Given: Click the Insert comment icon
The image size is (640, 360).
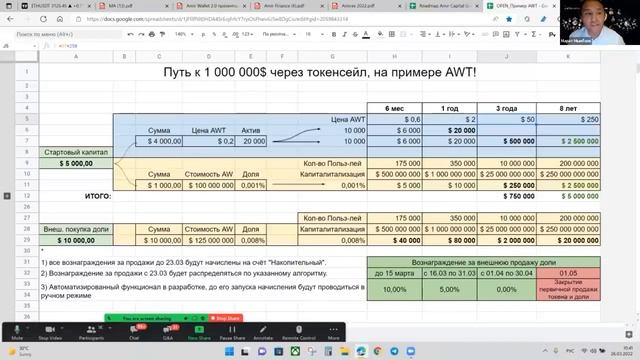Looking at the screenshot, I should (x=496, y=34).
